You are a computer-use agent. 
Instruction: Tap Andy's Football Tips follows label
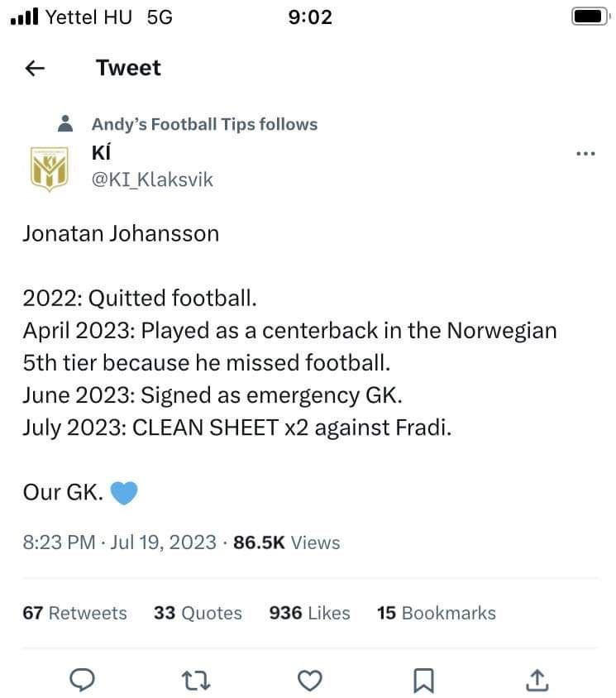205,124
